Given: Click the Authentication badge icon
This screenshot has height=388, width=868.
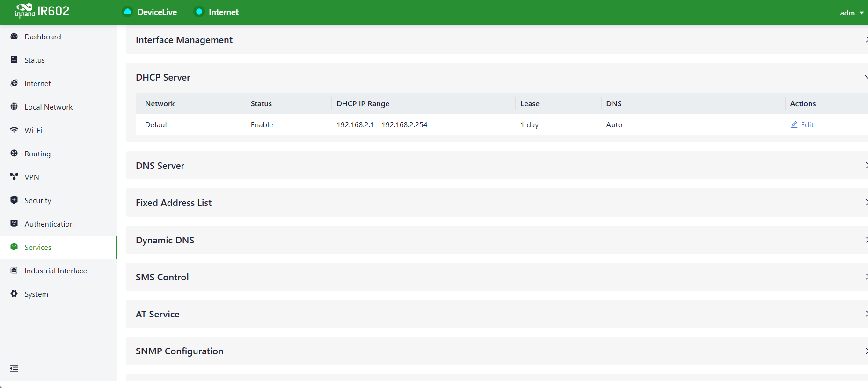Looking at the screenshot, I should pyautogui.click(x=14, y=224).
